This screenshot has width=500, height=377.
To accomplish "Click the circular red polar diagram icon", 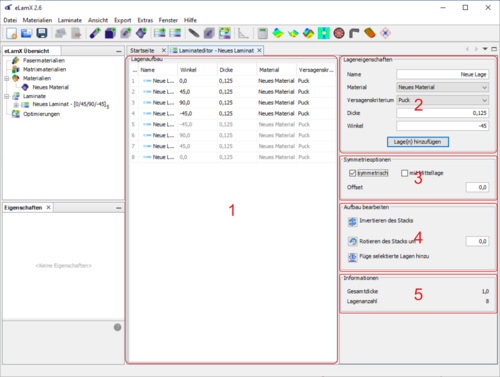I will point(339,33).
